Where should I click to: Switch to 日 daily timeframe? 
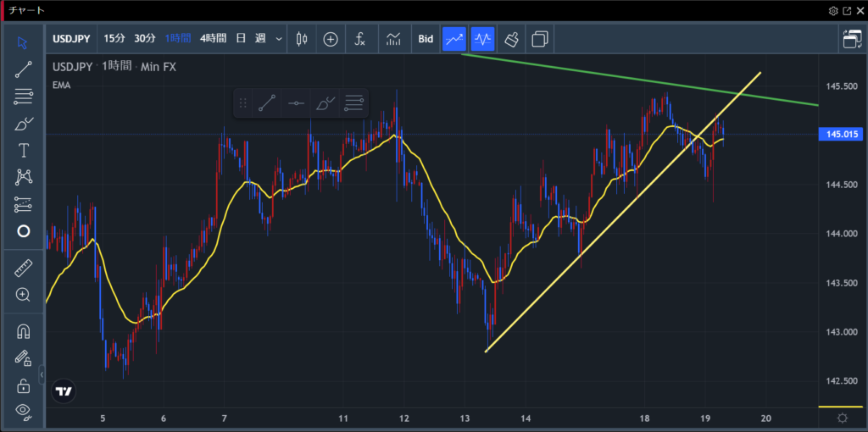(241, 39)
